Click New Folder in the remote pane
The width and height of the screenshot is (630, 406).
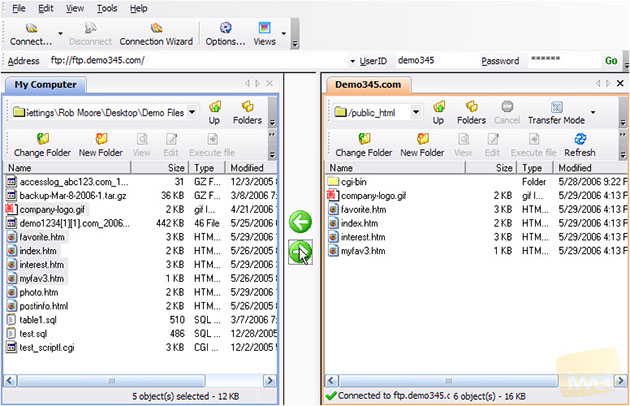(x=422, y=145)
